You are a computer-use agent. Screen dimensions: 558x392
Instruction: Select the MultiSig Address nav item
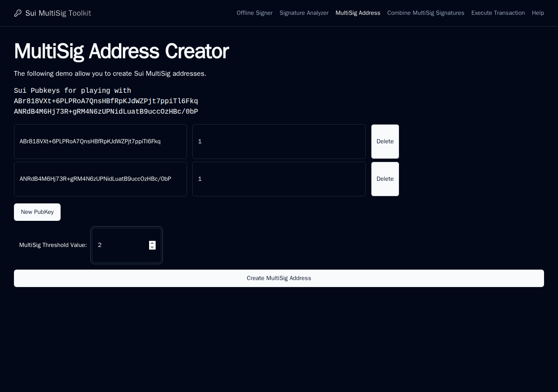click(358, 13)
